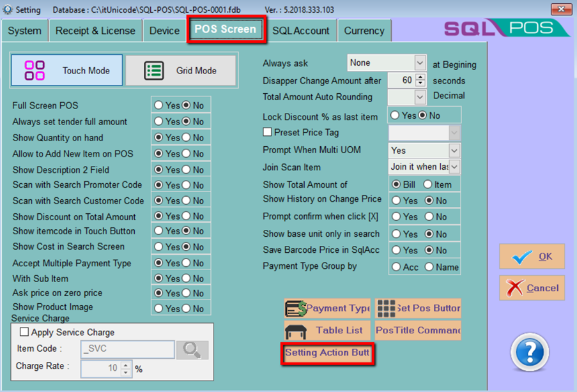Tick the Preset Price Tag checkbox
Viewport: 577px width, 392px height.
pyautogui.click(x=268, y=133)
